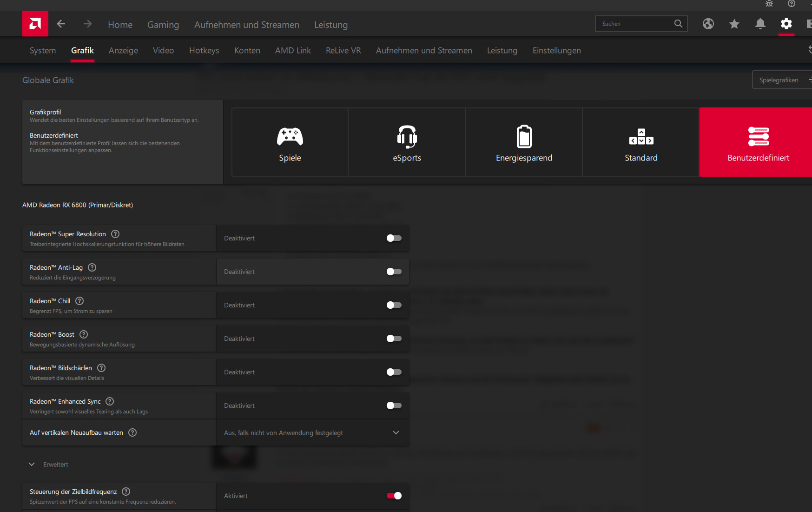The width and height of the screenshot is (812, 512).
Task: Open the Home tab
Action: (120, 25)
